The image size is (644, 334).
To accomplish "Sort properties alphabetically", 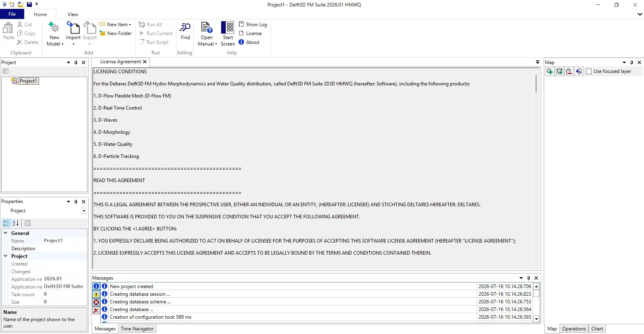I will coord(16,223).
